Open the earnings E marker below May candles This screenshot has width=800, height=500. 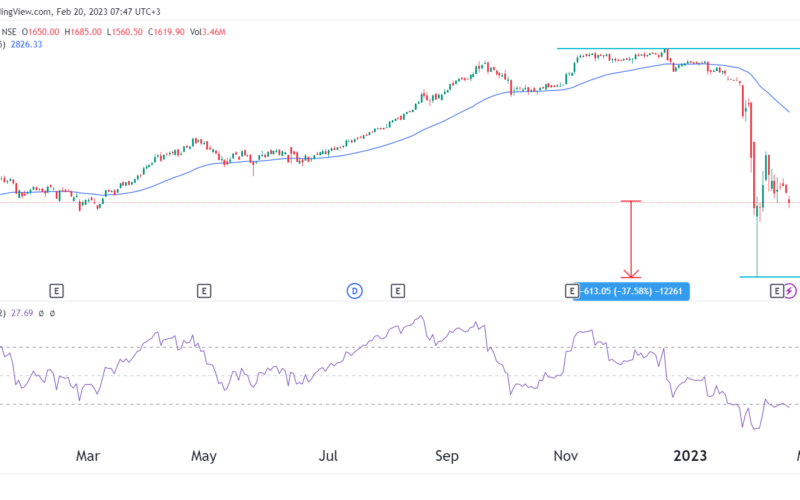(x=203, y=291)
